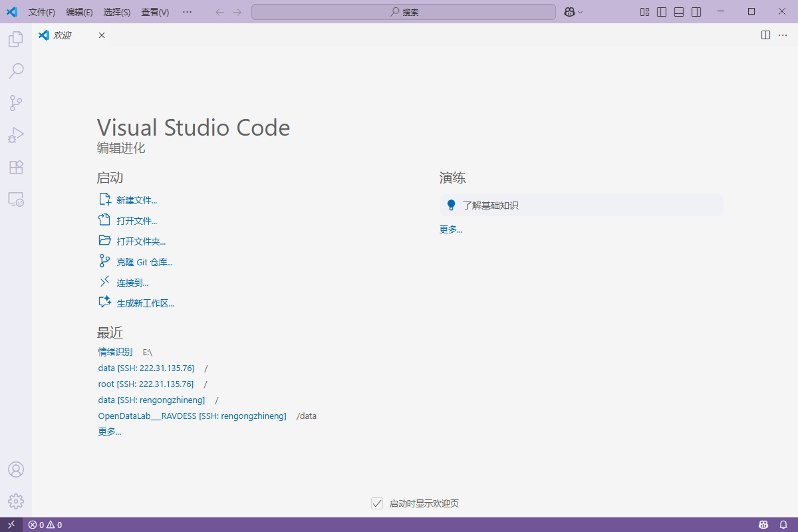Show more walkthroughs under 演练
This screenshot has width=798, height=532.
[450, 229]
